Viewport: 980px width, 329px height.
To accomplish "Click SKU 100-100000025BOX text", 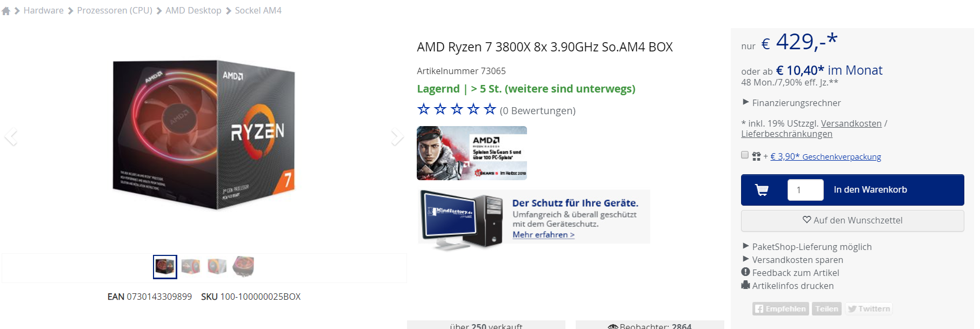I will click(251, 297).
